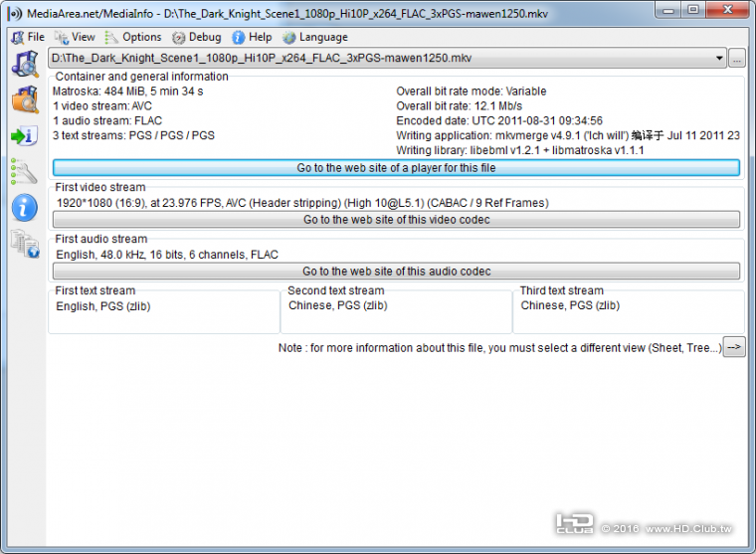Click the documents with globe sidebar icon
The image size is (756, 554).
tap(25, 244)
